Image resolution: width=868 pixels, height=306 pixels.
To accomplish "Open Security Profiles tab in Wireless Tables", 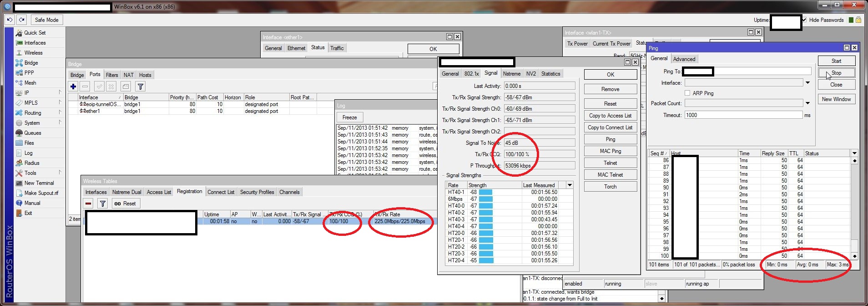I will click(257, 192).
